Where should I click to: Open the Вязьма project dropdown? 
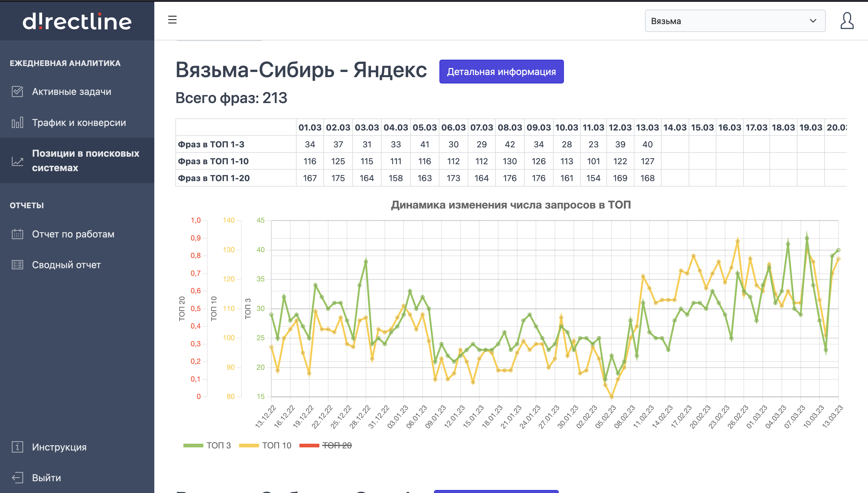(728, 21)
